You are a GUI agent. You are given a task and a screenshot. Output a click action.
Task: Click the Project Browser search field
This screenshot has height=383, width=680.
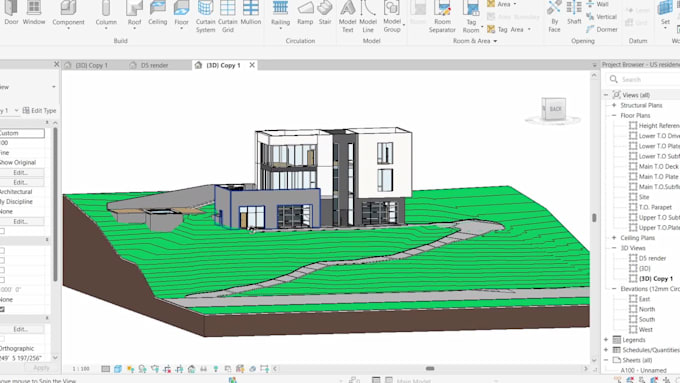pyautogui.click(x=643, y=79)
